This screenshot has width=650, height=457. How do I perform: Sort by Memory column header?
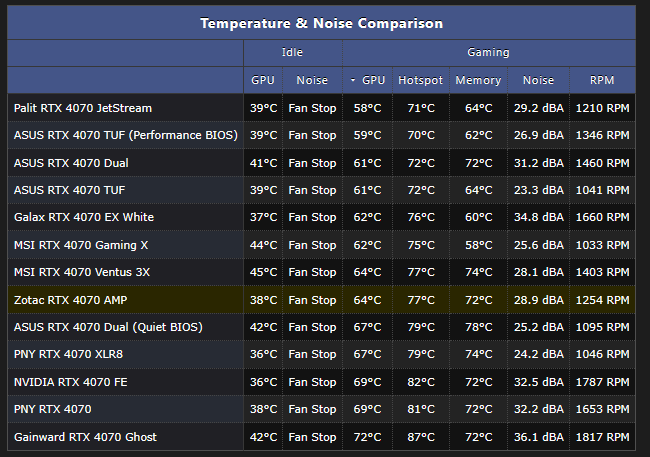click(478, 80)
